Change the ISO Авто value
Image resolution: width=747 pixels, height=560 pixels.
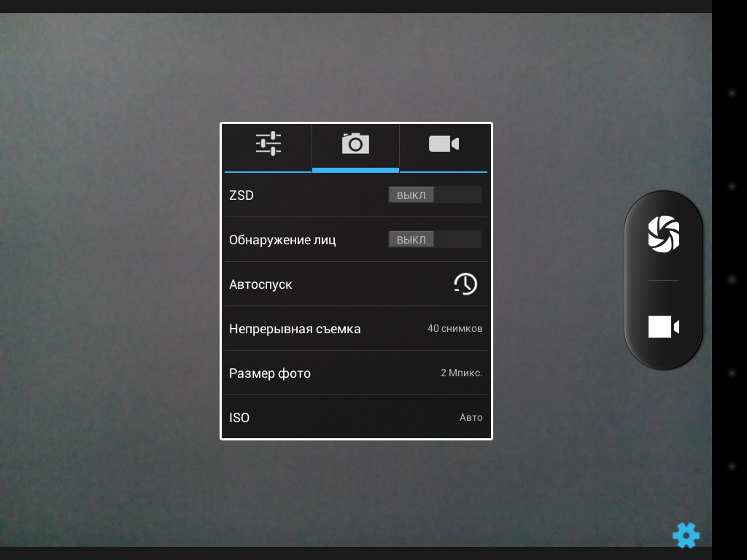(x=471, y=418)
